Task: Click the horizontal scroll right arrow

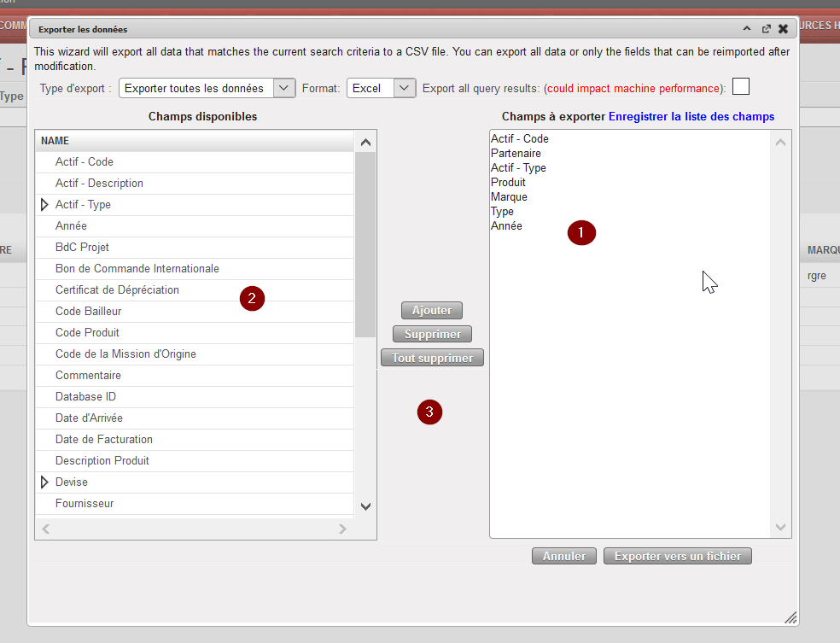Action: click(x=342, y=529)
